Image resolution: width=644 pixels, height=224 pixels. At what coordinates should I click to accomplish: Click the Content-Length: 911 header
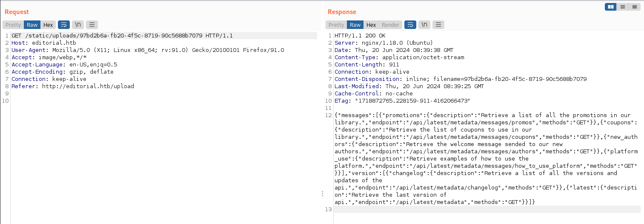pyautogui.click(x=367, y=65)
